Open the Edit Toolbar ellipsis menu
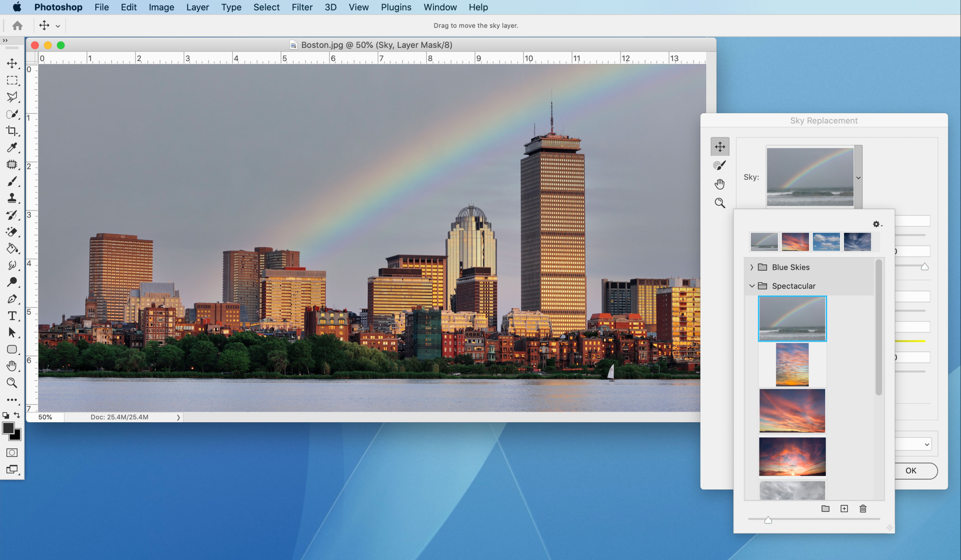The height and width of the screenshot is (560, 961). [12, 400]
